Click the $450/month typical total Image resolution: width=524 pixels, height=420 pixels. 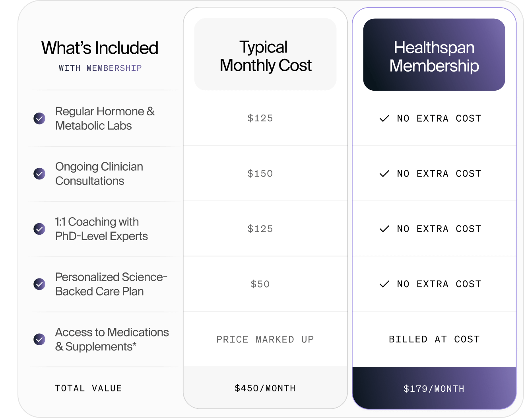[265, 388]
